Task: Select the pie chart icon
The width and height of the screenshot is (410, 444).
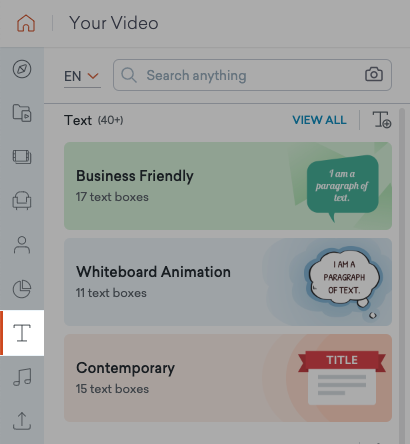Action: 22,289
